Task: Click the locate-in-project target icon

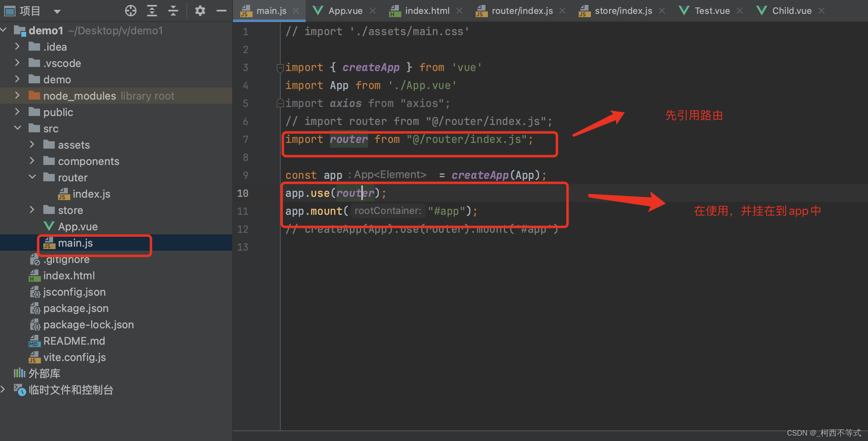Action: (131, 11)
